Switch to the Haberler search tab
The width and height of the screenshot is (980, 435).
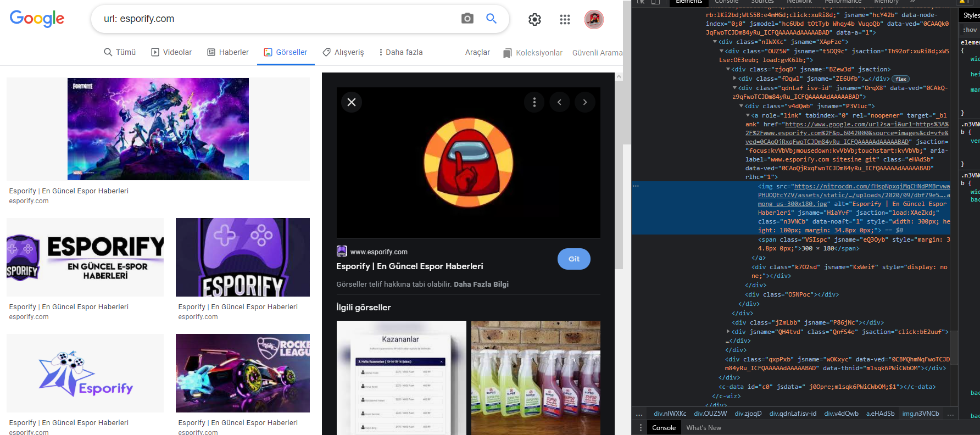pyautogui.click(x=228, y=52)
